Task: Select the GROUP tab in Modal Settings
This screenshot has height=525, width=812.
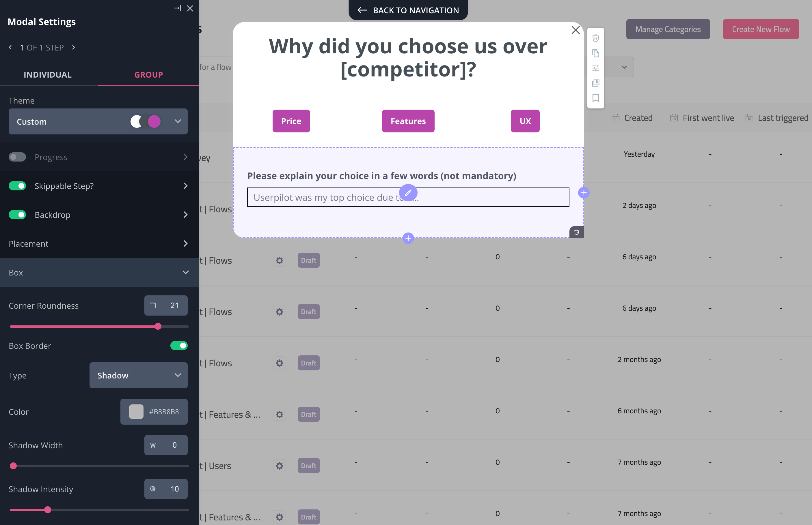Action: [148, 74]
